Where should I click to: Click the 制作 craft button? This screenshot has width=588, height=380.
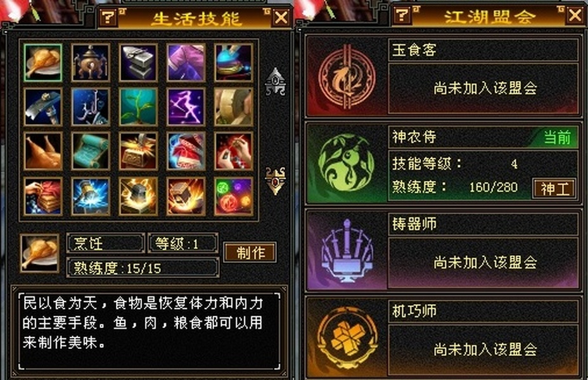pyautogui.click(x=250, y=253)
